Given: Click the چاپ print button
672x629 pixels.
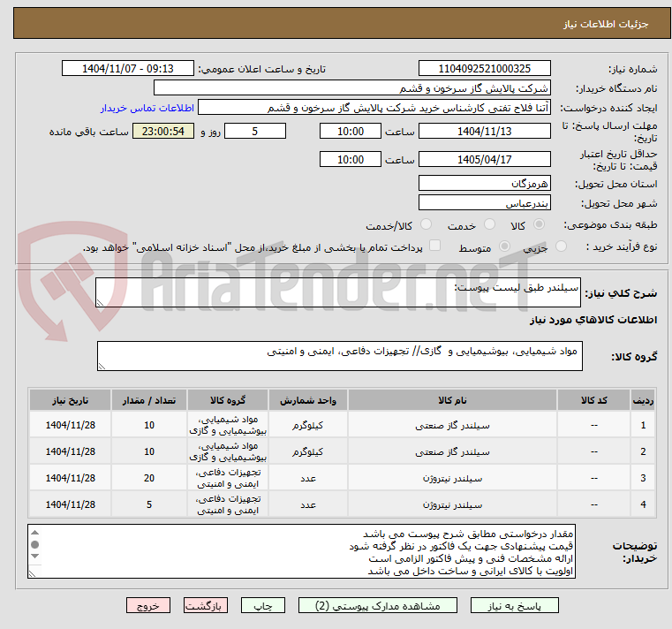Looking at the screenshot, I should pos(263,605).
